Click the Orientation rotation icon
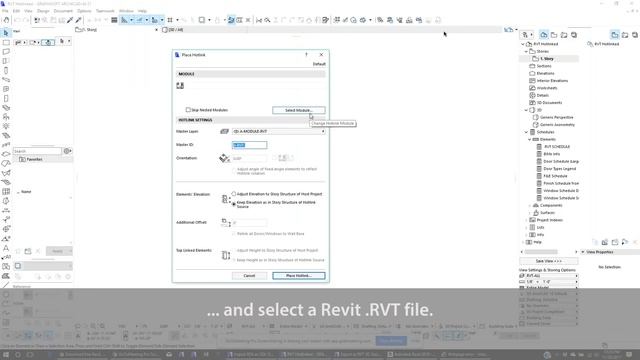Image resolution: width=640 pixels, height=360 pixels. pos(224,158)
